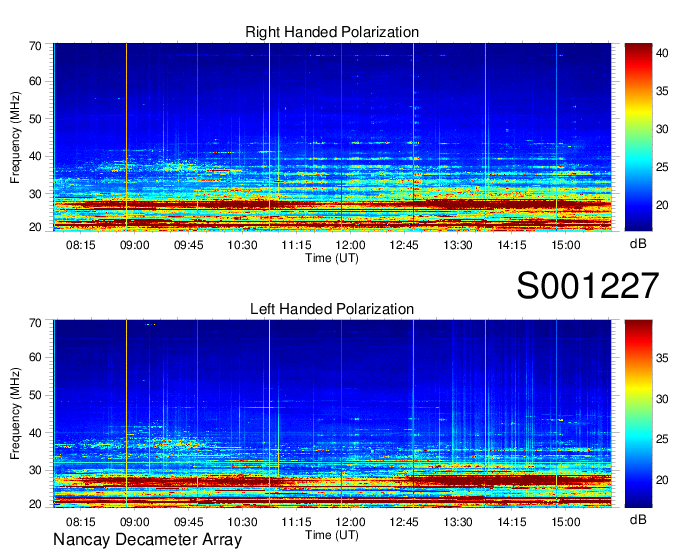Viewport: 680px width, 552px height.
Task: Click the 25 dB label on Right Handed colorbar
Action: pos(662,167)
